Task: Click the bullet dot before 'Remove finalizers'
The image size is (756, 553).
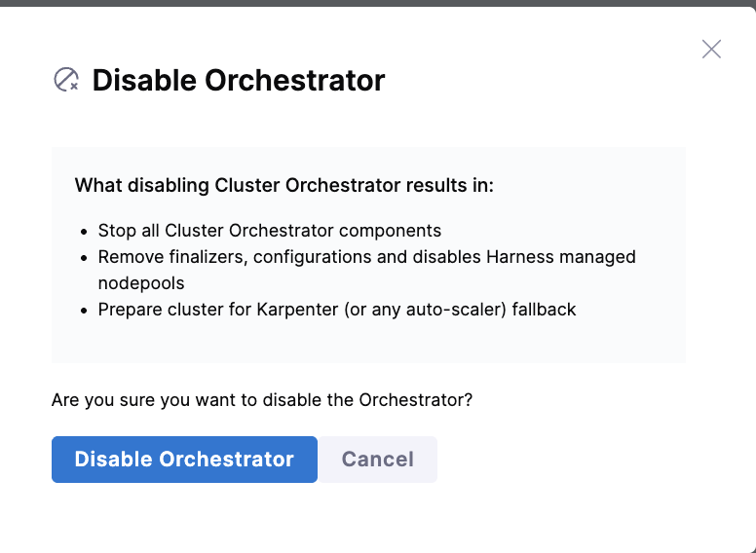Action: pyautogui.click(x=83, y=258)
